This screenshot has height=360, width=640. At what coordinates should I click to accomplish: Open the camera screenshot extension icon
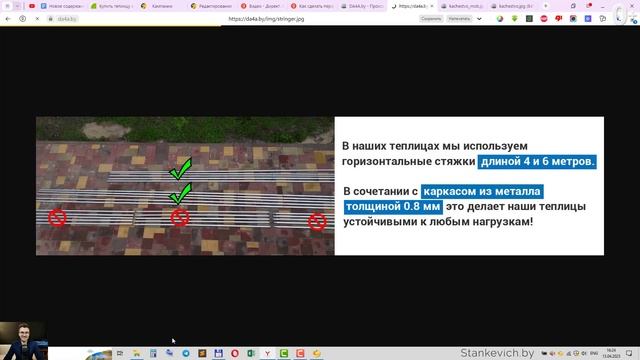pyautogui.click(x=573, y=19)
